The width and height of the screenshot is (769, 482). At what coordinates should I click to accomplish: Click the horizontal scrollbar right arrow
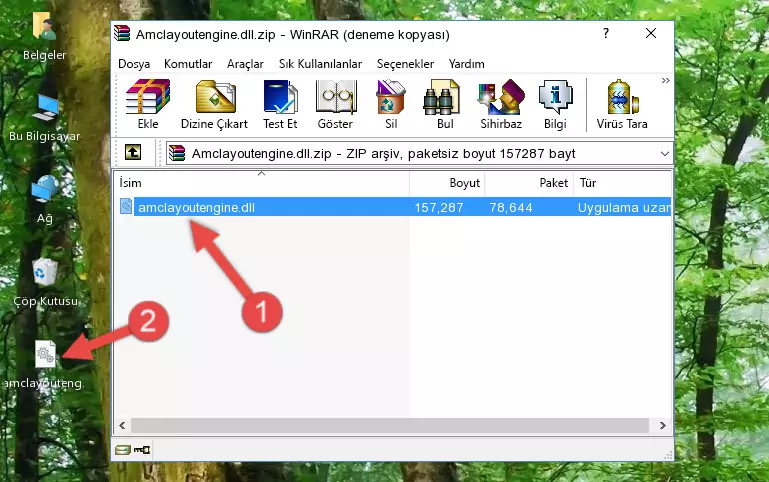pyautogui.click(x=663, y=425)
